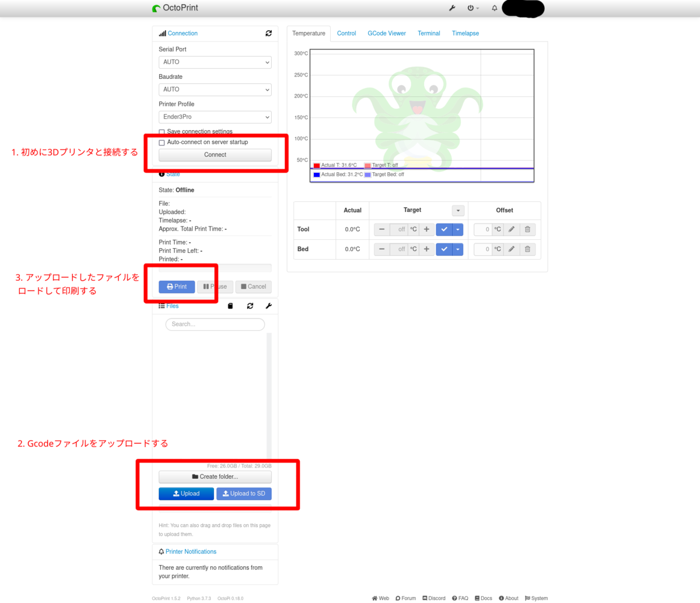This screenshot has width=700, height=603.
Task: Open the Forum footer link
Action: pyautogui.click(x=405, y=598)
